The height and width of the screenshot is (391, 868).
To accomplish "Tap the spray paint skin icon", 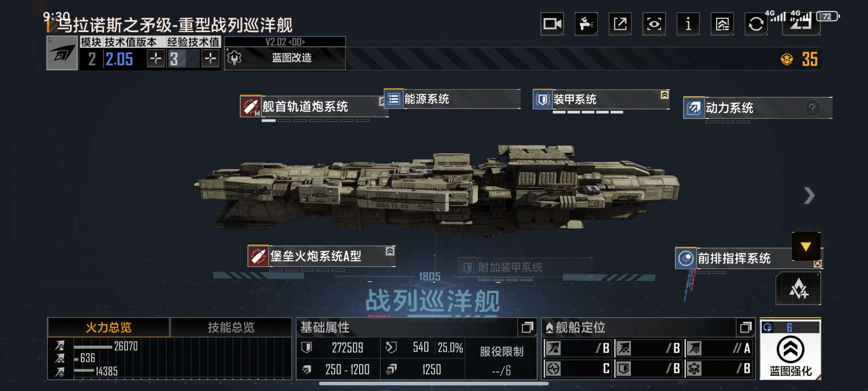I will 586,24.
